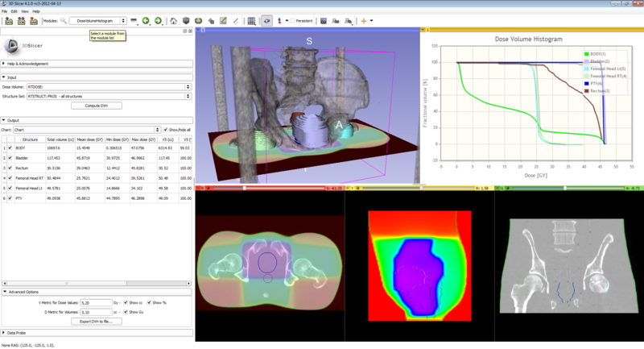Click the Compute DVH button
This screenshot has height=349, width=644.
point(97,106)
